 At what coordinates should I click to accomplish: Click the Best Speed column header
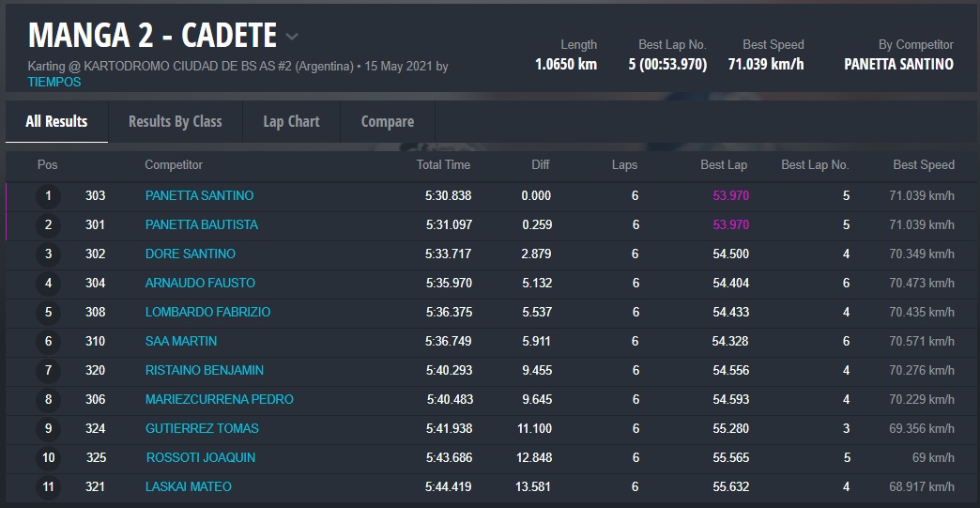923,164
